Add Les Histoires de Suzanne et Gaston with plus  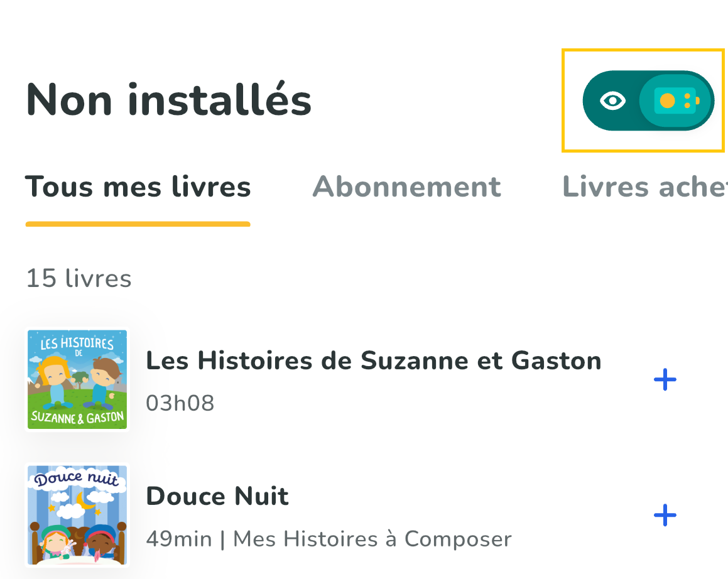pos(665,379)
